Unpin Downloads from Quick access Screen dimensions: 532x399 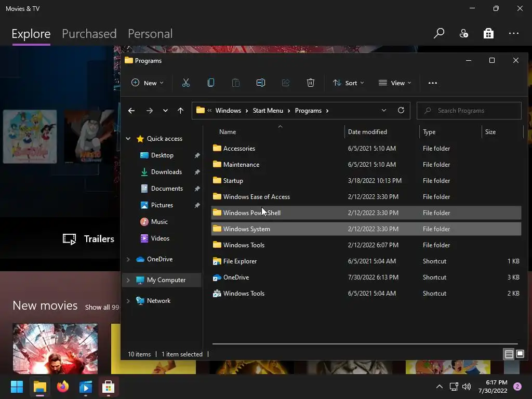[x=197, y=172]
